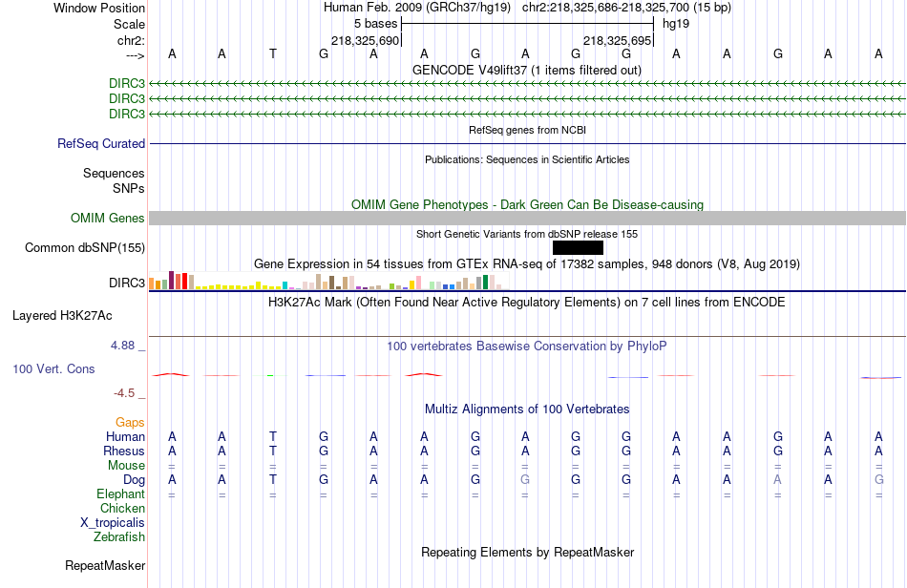Open 100 vertebrates Basewise Conservation by PhyloP title
Image resolution: width=907 pixels, height=588 pixels.
[x=527, y=346]
